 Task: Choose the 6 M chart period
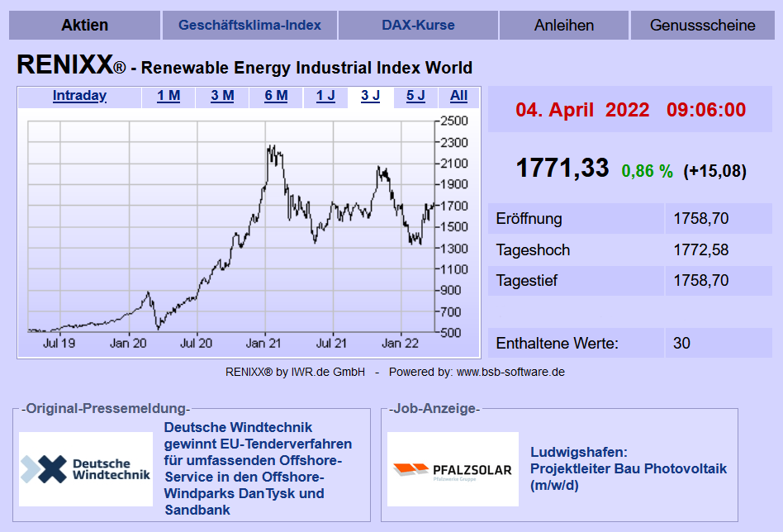[x=276, y=96]
